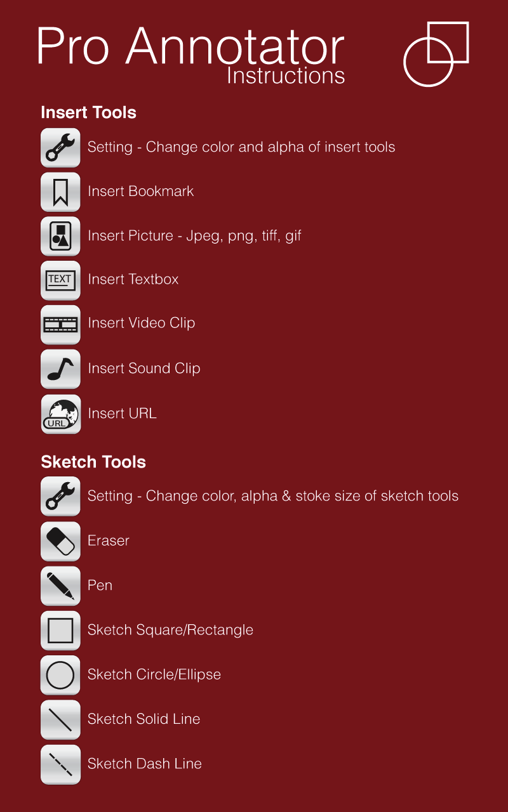Click the Insert Bookmark text label

pos(140,191)
